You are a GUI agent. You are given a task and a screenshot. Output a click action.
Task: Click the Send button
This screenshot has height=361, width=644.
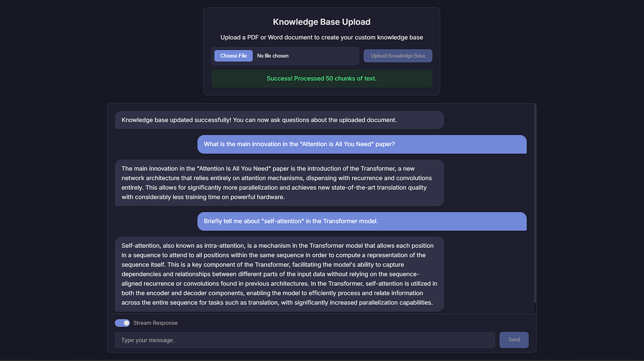tap(514, 340)
